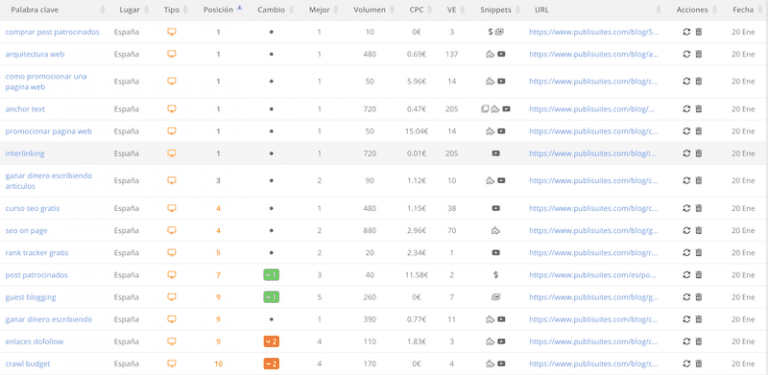Click the 11.58€ CPC value
768x375 pixels.
[417, 275]
